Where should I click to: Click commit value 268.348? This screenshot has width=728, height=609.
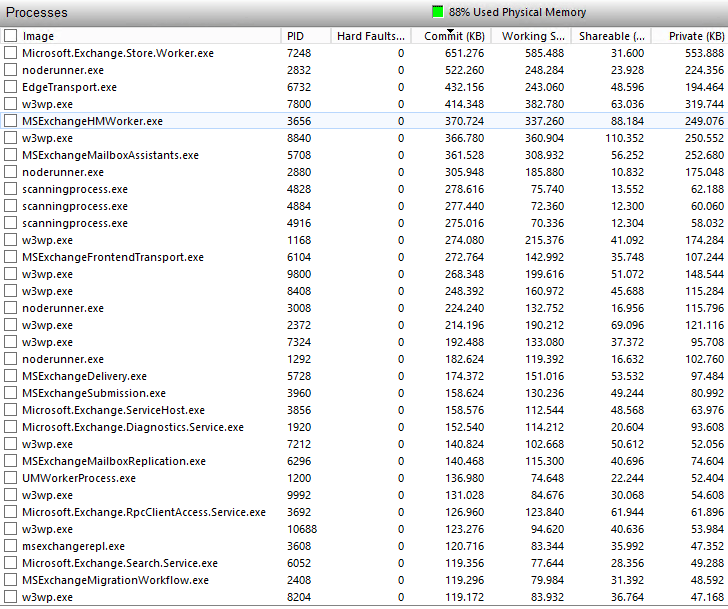point(464,274)
